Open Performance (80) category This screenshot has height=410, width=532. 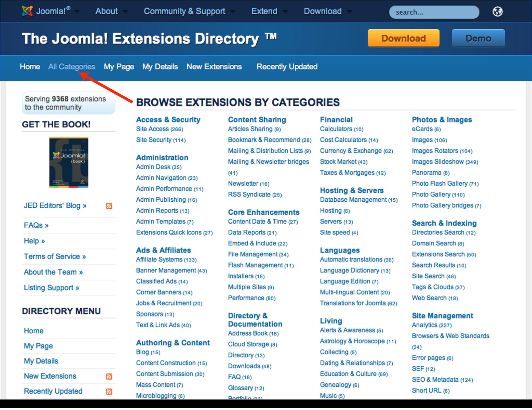pos(252,298)
